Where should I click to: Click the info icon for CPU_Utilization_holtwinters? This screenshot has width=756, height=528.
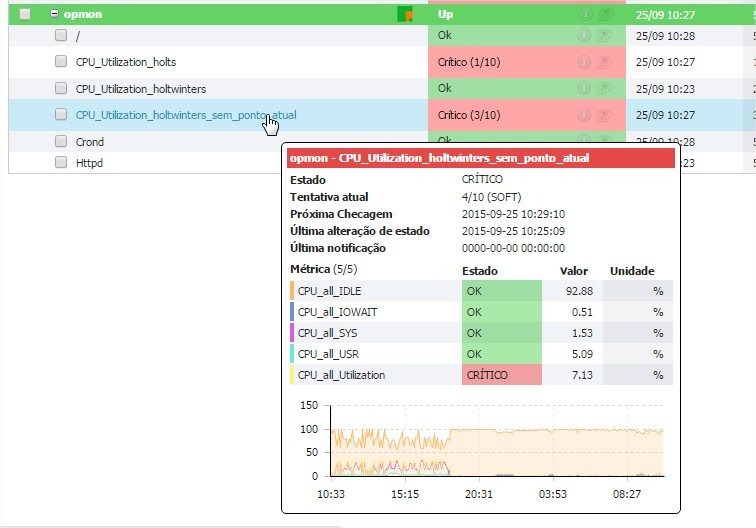(586, 88)
